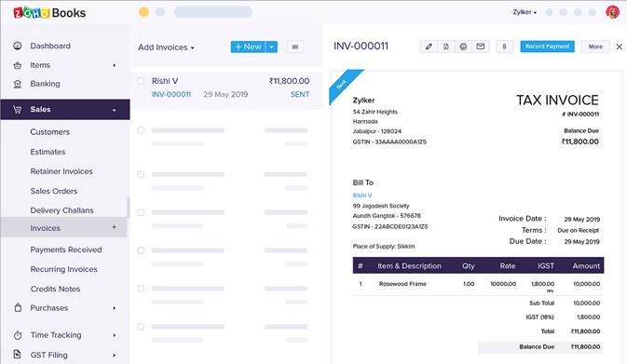Open Credits Notes

click(x=55, y=289)
